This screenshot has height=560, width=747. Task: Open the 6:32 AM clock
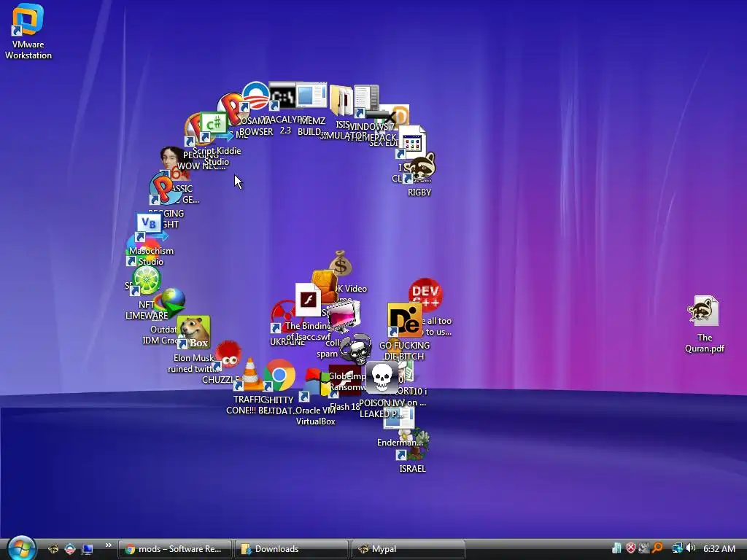coord(719,548)
